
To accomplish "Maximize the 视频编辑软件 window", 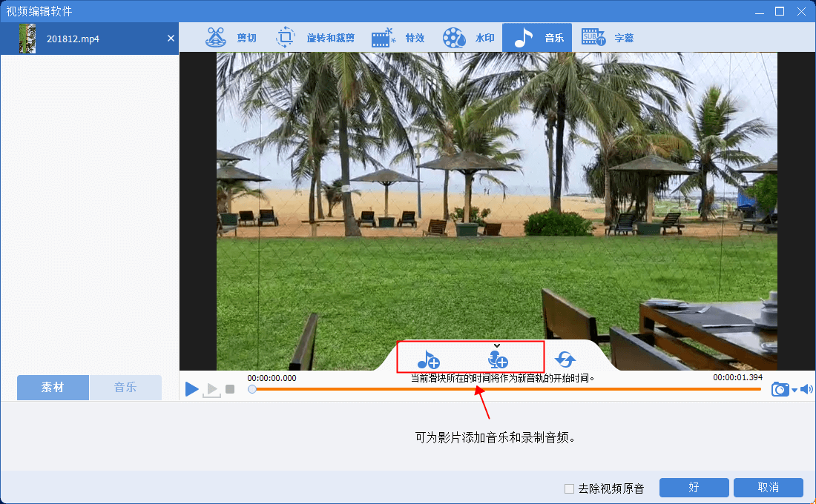I will coord(780,11).
